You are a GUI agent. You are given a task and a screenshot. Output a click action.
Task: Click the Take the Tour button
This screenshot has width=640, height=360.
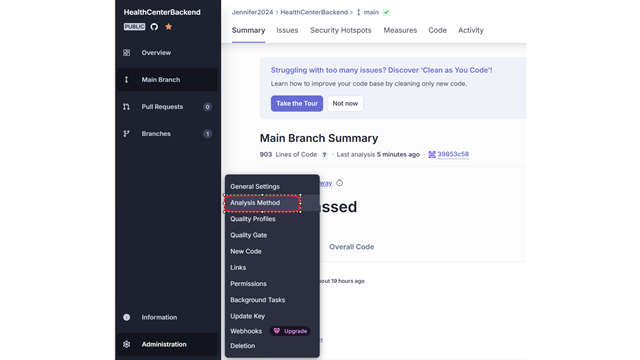click(x=297, y=103)
